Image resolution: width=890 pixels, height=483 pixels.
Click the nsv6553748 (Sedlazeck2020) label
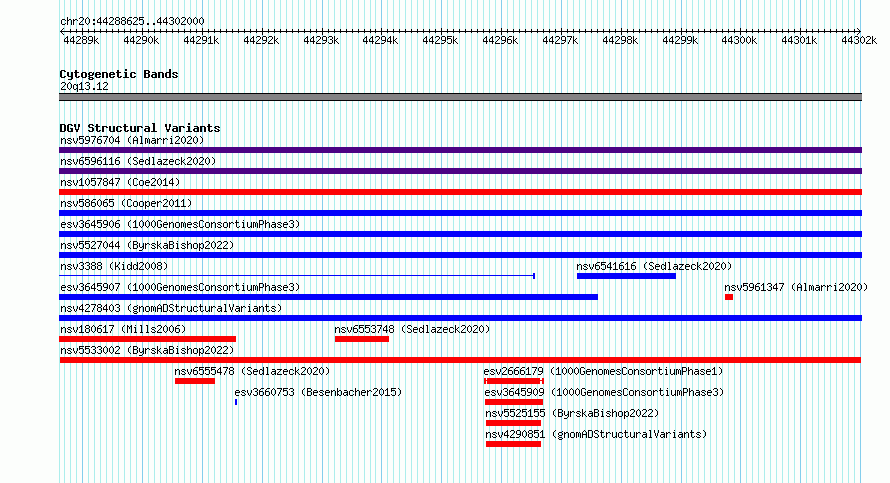412,329
